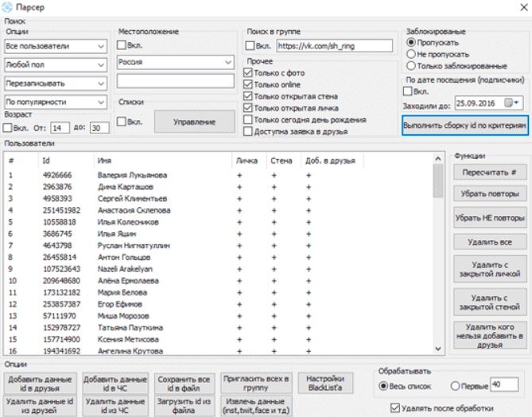Open Настройки BlackList'a
Image resolution: width=532 pixels, height=417 pixels.
click(325, 383)
